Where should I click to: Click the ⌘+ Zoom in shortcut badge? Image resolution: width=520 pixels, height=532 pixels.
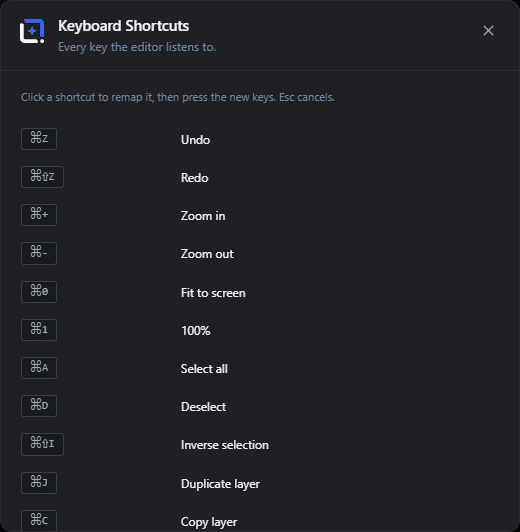pyautogui.click(x=39, y=215)
